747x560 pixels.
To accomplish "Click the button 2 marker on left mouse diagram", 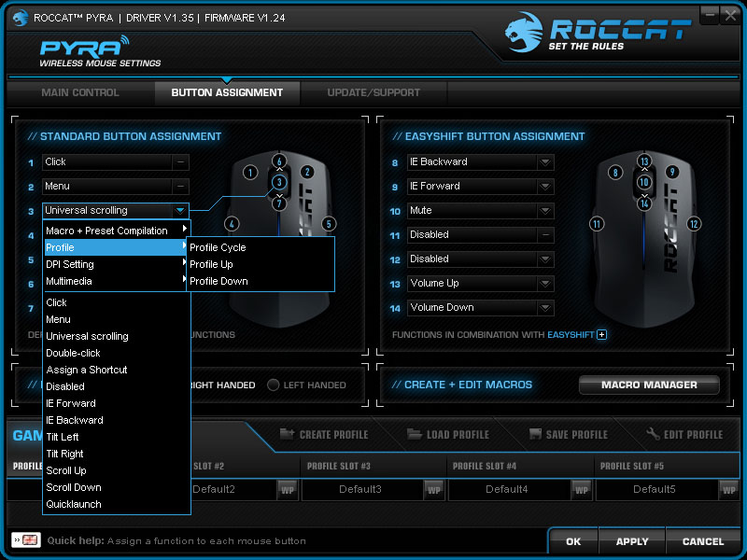I will (307, 172).
